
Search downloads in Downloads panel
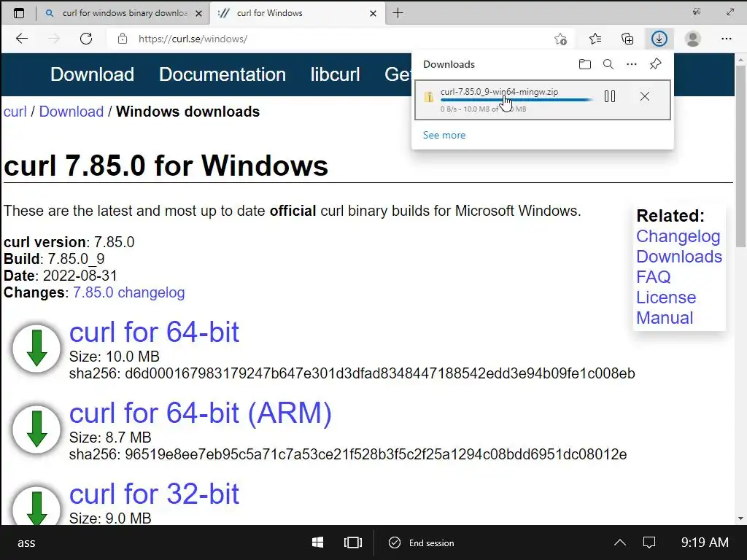pos(608,64)
